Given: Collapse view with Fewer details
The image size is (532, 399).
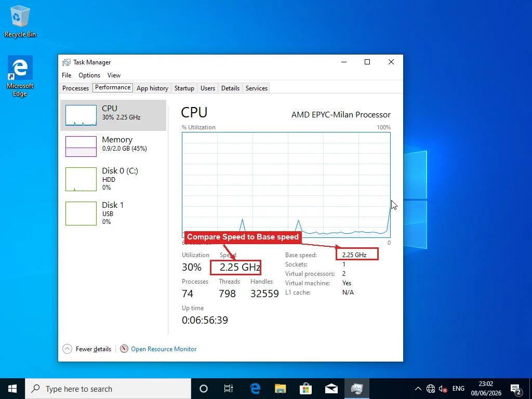Looking at the screenshot, I should pyautogui.click(x=87, y=349).
